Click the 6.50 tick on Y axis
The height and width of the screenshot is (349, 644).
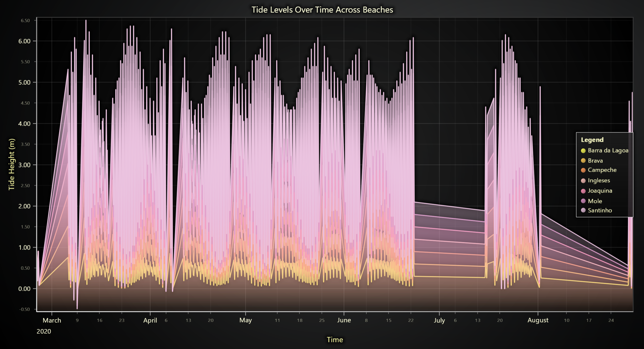coord(25,21)
